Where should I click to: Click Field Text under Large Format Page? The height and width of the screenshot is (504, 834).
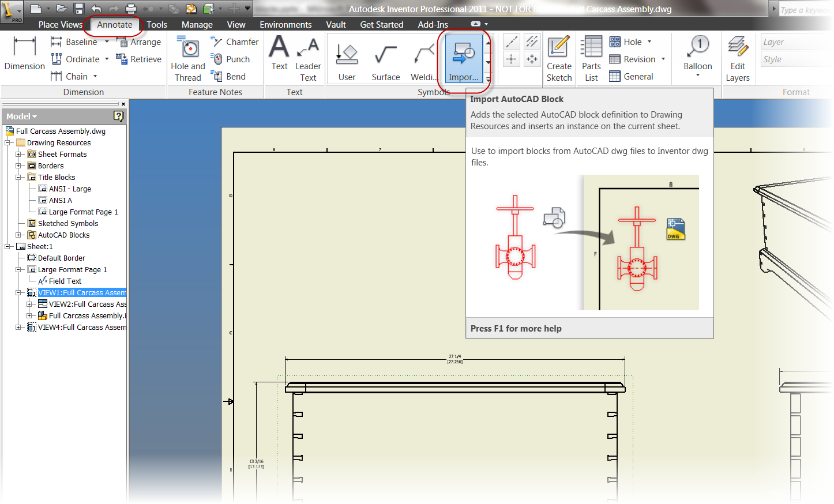coord(65,281)
